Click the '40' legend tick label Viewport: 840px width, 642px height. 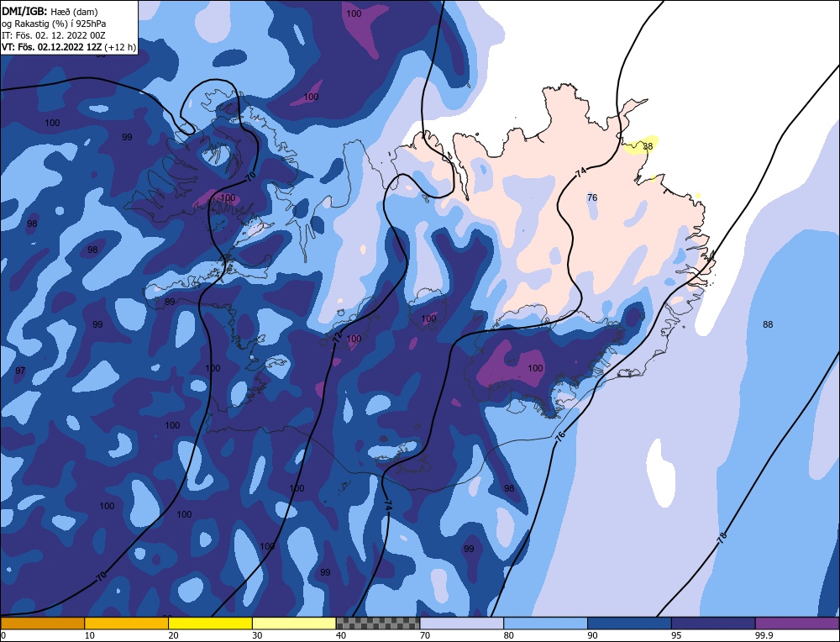click(341, 635)
